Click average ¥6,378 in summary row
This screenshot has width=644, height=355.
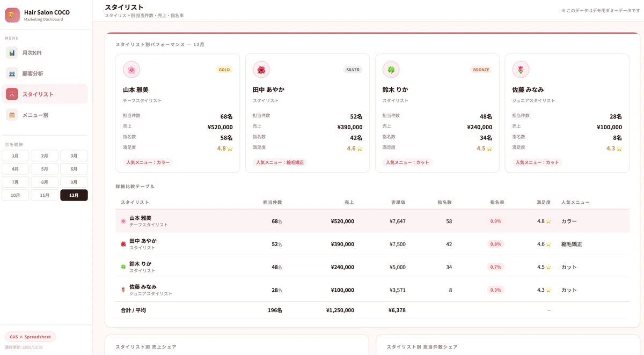pyautogui.click(x=397, y=310)
